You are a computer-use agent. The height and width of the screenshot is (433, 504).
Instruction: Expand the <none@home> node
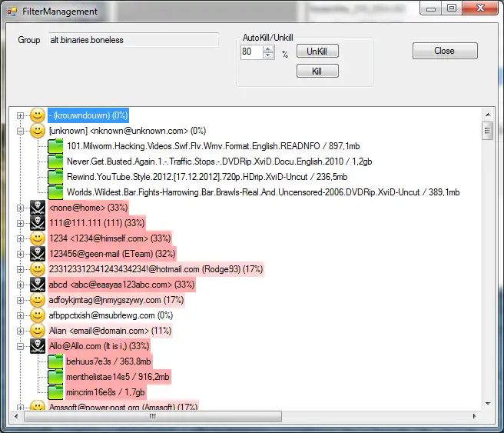tap(20, 208)
